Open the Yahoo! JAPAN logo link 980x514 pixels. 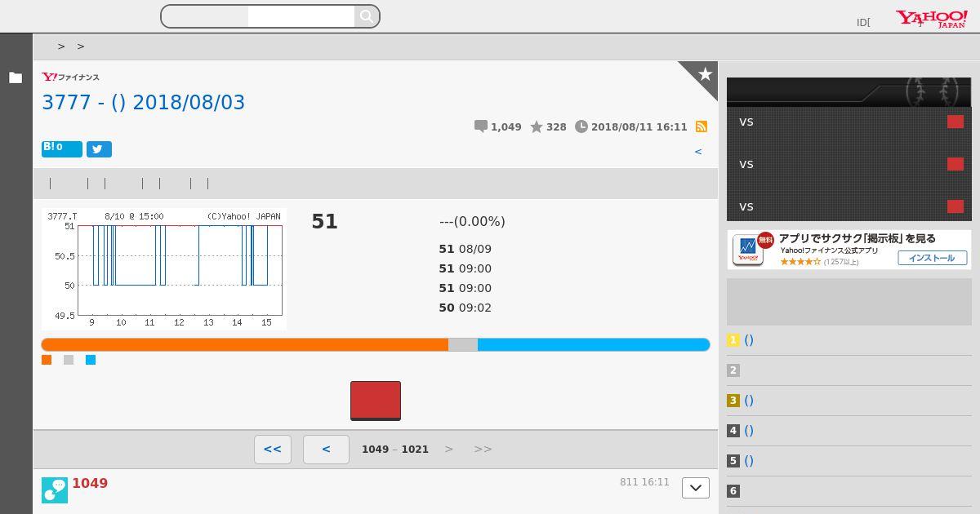tap(932, 19)
